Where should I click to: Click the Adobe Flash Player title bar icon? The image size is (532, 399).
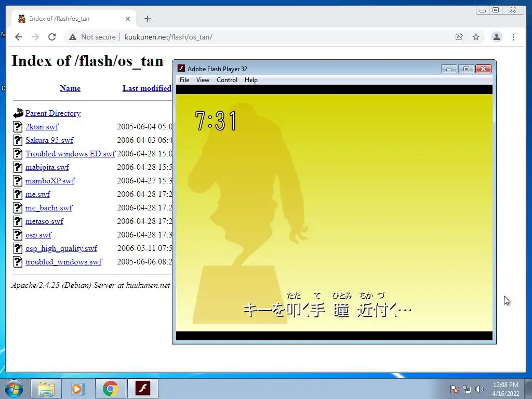click(181, 69)
